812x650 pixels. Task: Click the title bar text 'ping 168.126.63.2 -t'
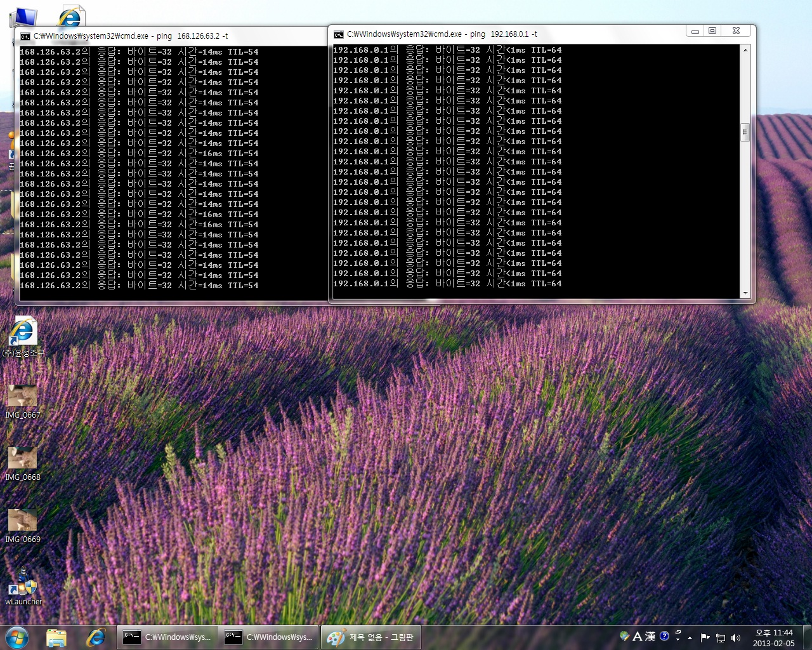coord(192,36)
